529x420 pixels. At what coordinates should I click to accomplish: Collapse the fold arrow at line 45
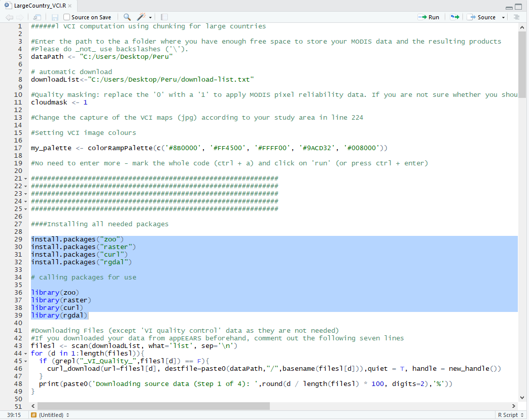pyautogui.click(x=26, y=361)
